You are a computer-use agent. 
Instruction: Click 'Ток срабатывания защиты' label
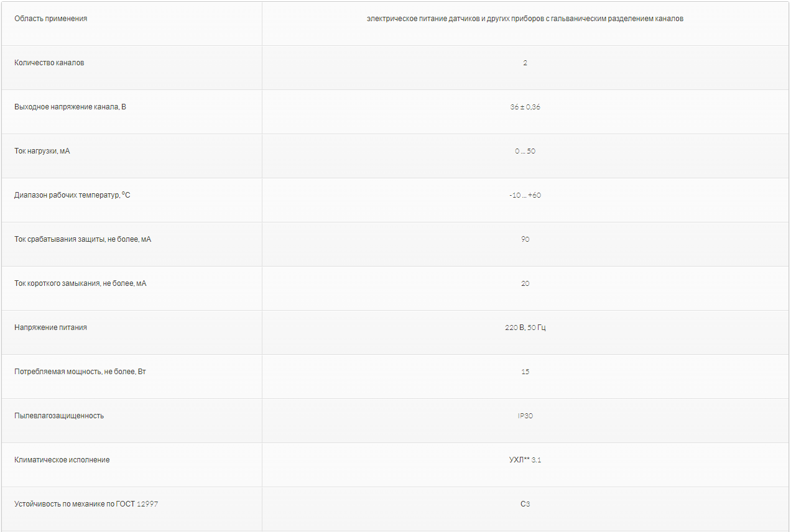[x=83, y=239]
